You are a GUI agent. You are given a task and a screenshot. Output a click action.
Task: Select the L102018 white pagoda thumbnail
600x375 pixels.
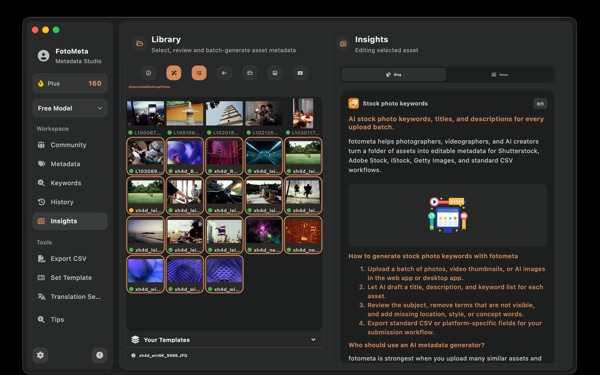224,113
